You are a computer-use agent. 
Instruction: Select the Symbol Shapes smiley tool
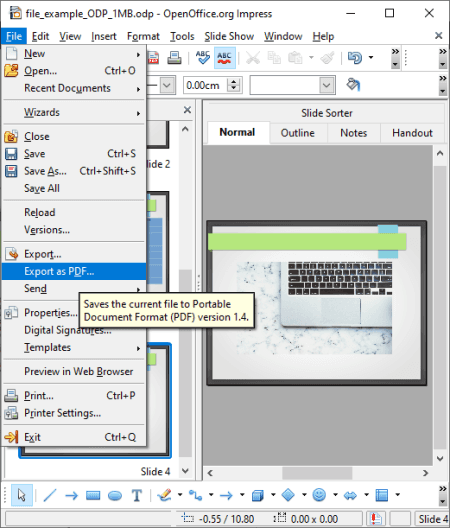pyautogui.click(x=319, y=495)
